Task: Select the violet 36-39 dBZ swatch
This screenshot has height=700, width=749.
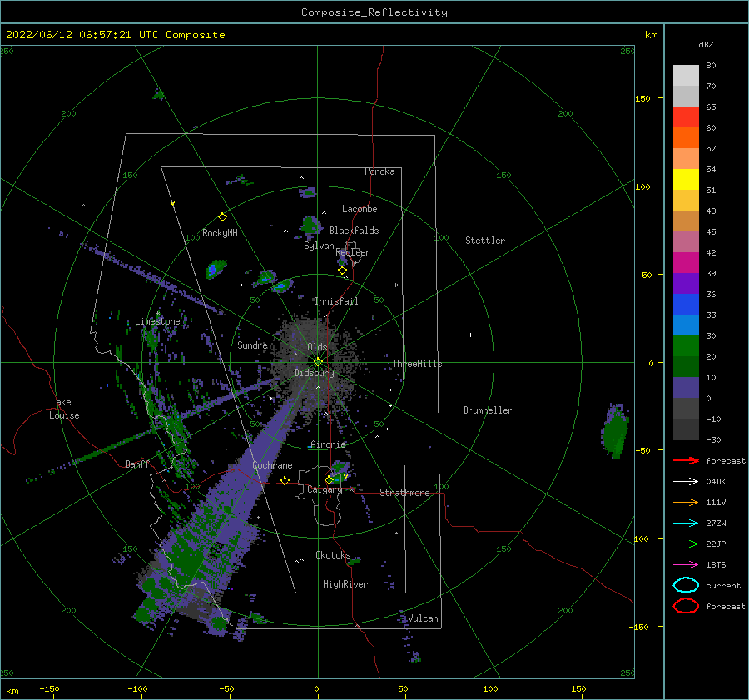Action: click(686, 284)
